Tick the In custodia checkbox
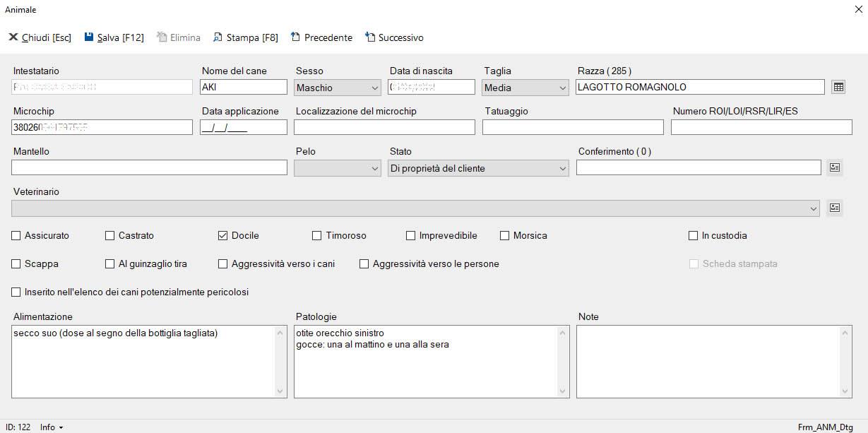 coord(693,236)
